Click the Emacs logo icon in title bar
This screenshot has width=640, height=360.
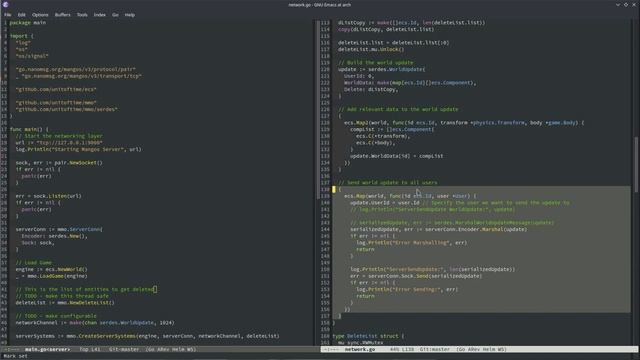[x=6, y=4]
